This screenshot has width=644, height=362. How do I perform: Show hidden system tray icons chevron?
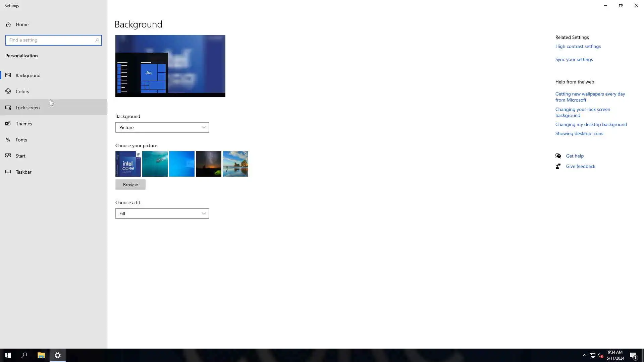[584, 355]
